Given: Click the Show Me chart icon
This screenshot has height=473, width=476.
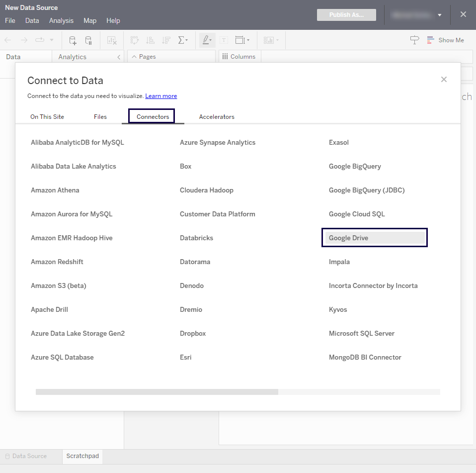Looking at the screenshot, I should pyautogui.click(x=446, y=40).
